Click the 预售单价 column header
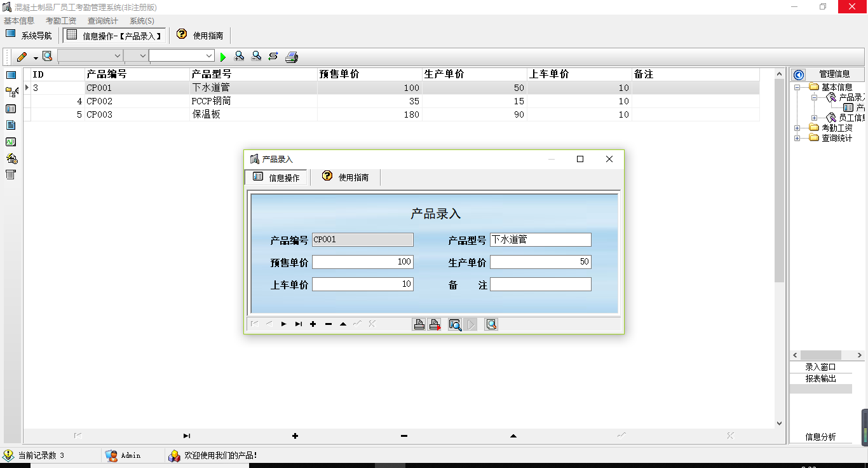The height and width of the screenshot is (468, 868). [x=370, y=74]
